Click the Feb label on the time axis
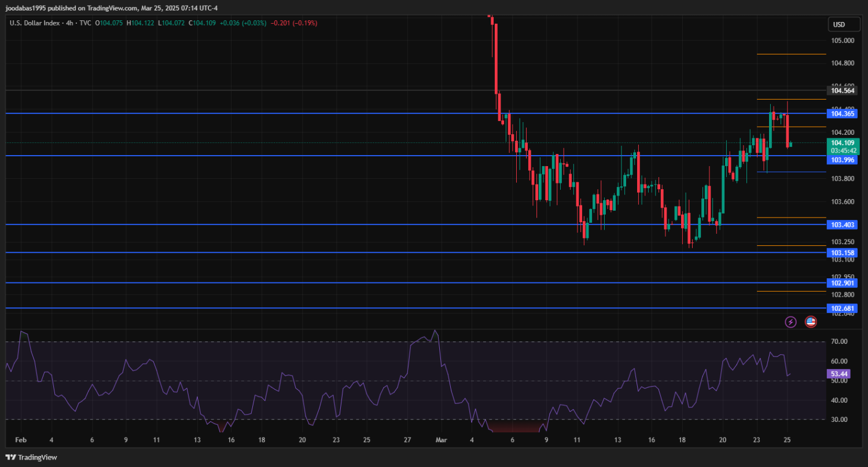 21,440
